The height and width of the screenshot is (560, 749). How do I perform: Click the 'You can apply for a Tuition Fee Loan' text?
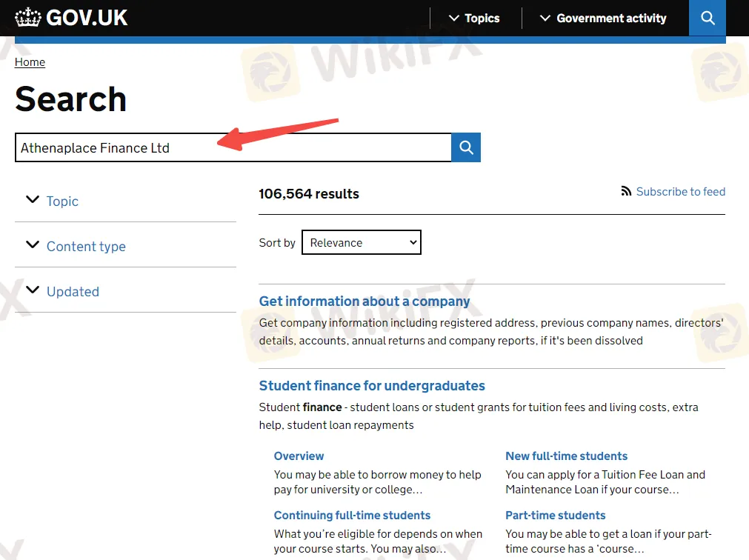(605, 482)
